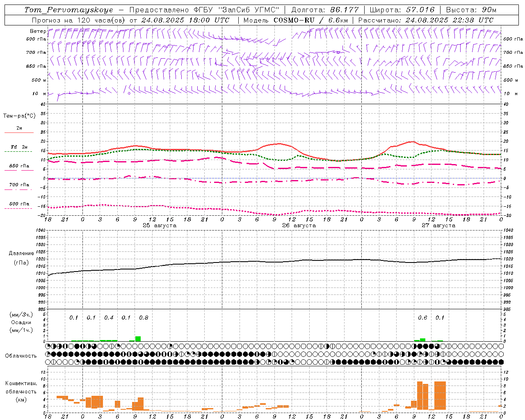
Task: Click the '25 августа' date label
Action: 160,226
